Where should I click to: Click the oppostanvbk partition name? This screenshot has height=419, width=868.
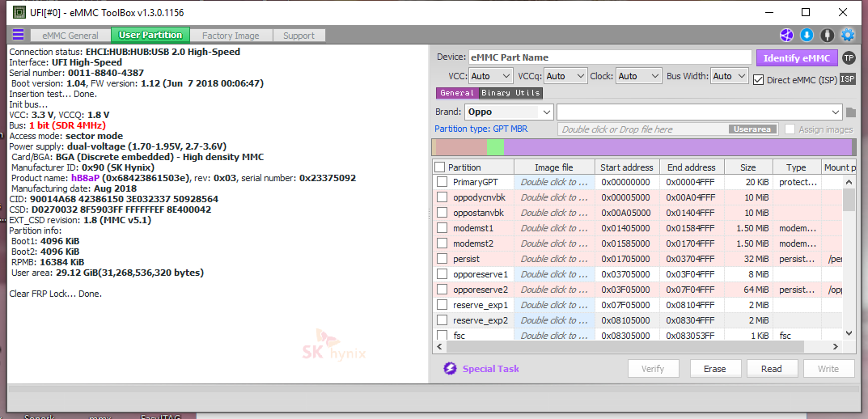click(x=479, y=213)
